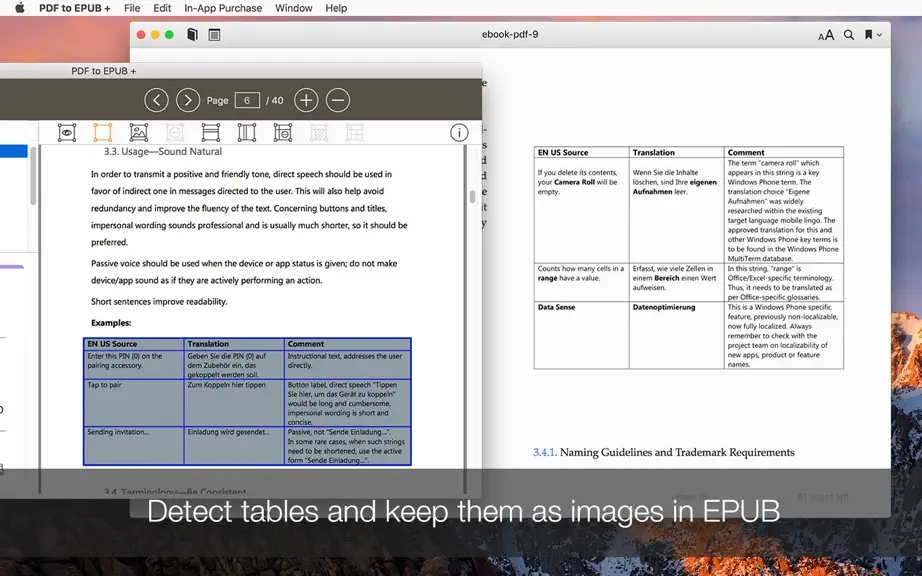Select the image region tool
Image resolution: width=922 pixels, height=576 pixels.
(139, 133)
